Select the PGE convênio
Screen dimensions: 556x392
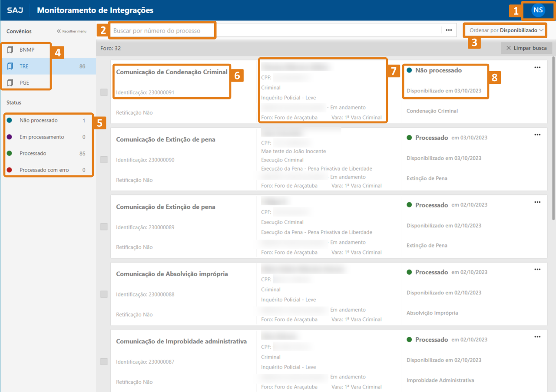click(48, 82)
